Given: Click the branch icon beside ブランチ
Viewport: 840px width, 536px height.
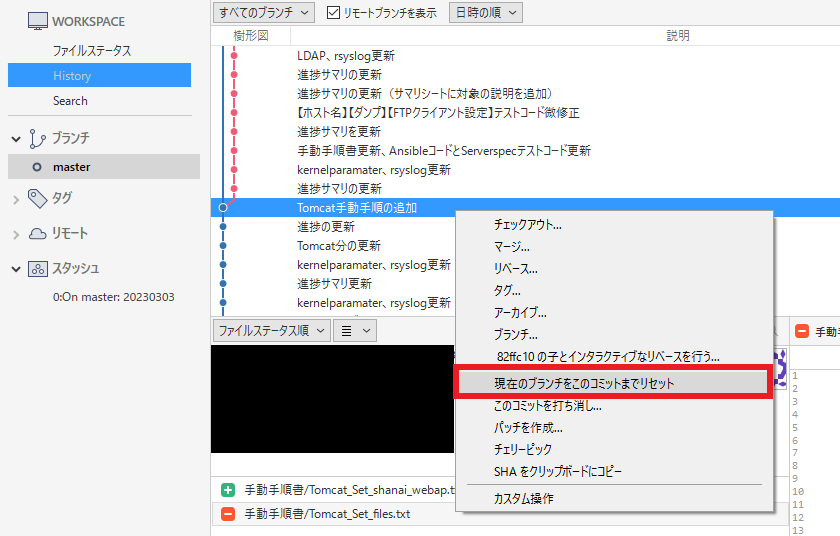Looking at the screenshot, I should point(37,138).
